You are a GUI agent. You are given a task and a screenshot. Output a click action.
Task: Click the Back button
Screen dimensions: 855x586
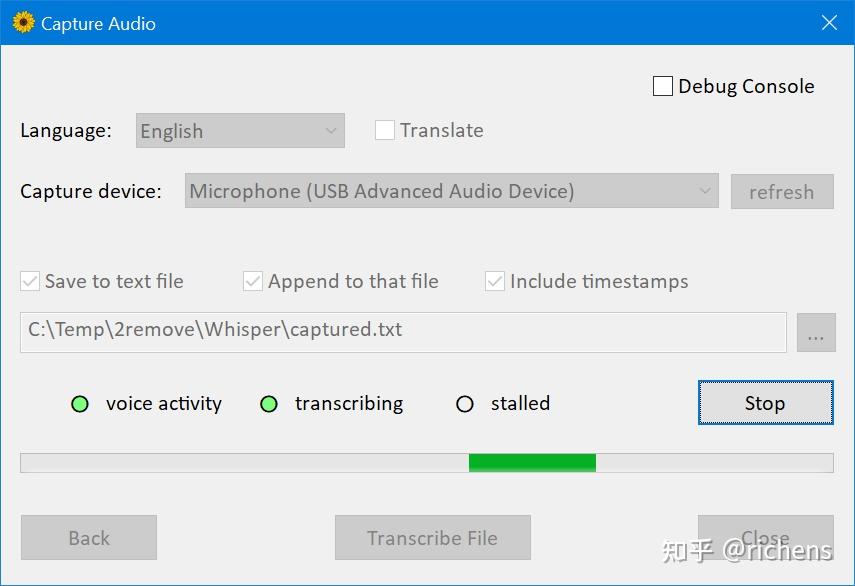pos(88,537)
